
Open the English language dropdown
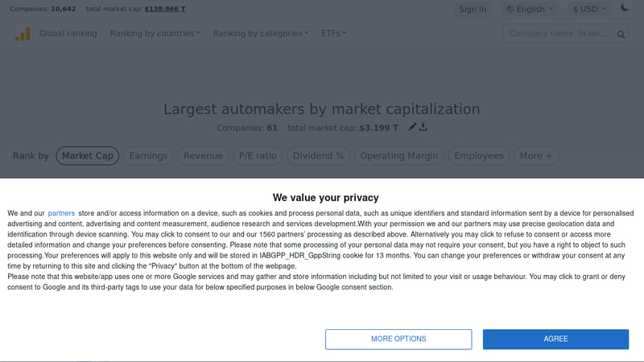click(530, 10)
